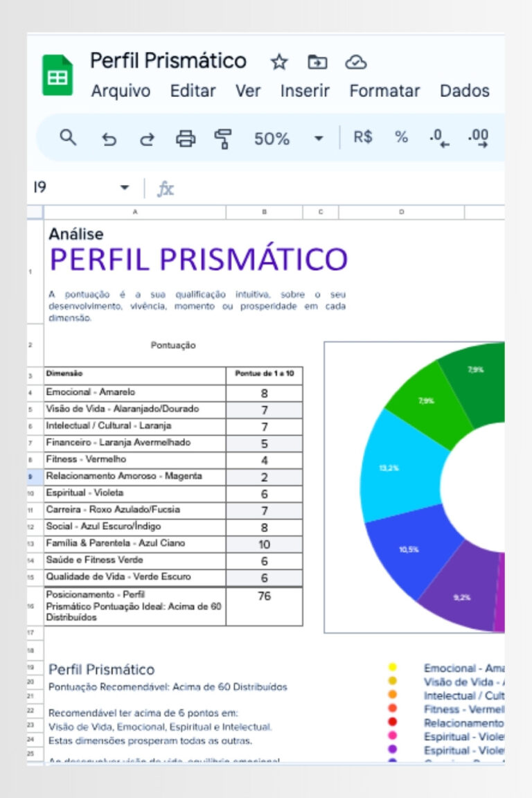Open the name box dropdown arrow
532x798 pixels.
(124, 187)
